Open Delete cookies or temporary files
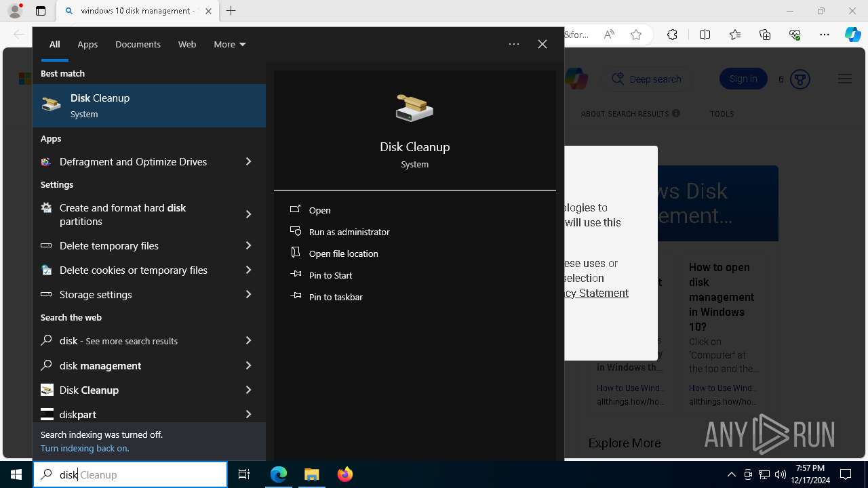This screenshot has width=868, height=488. (x=133, y=270)
